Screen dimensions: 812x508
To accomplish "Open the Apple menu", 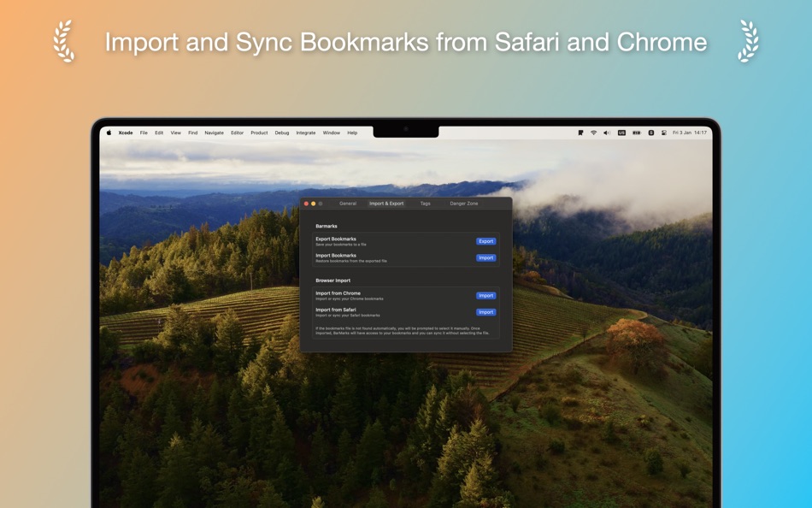I will point(109,133).
